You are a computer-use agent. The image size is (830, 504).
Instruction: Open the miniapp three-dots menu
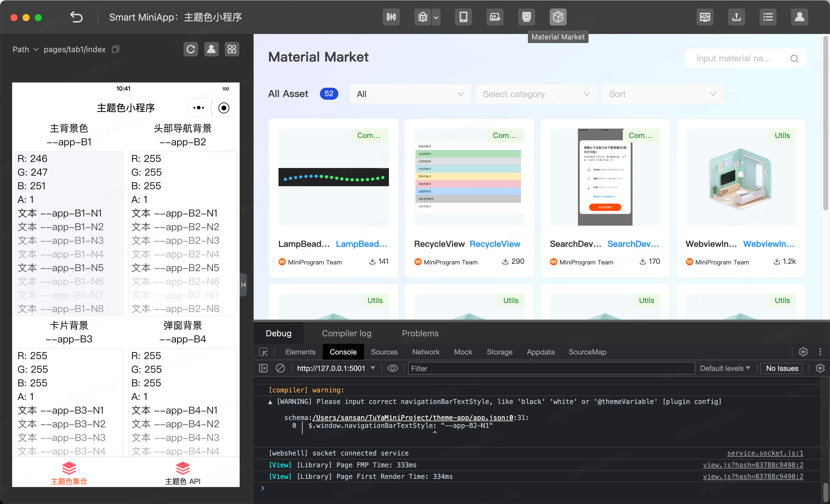click(x=199, y=108)
